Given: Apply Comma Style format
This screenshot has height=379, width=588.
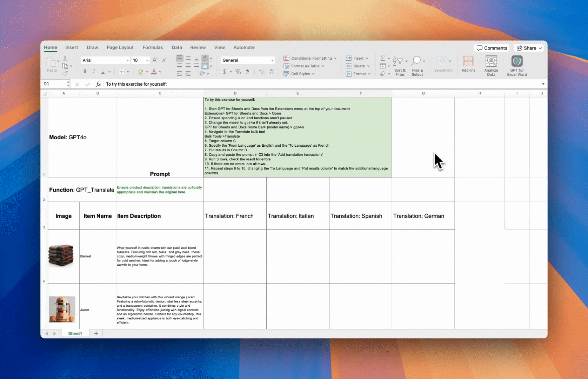Looking at the screenshot, I should [248, 72].
